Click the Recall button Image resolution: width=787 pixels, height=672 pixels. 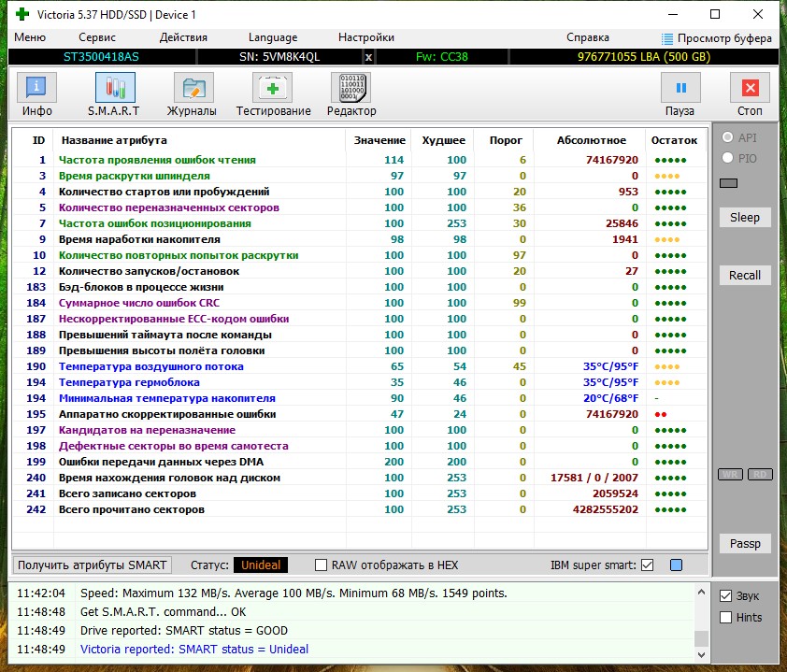745,275
